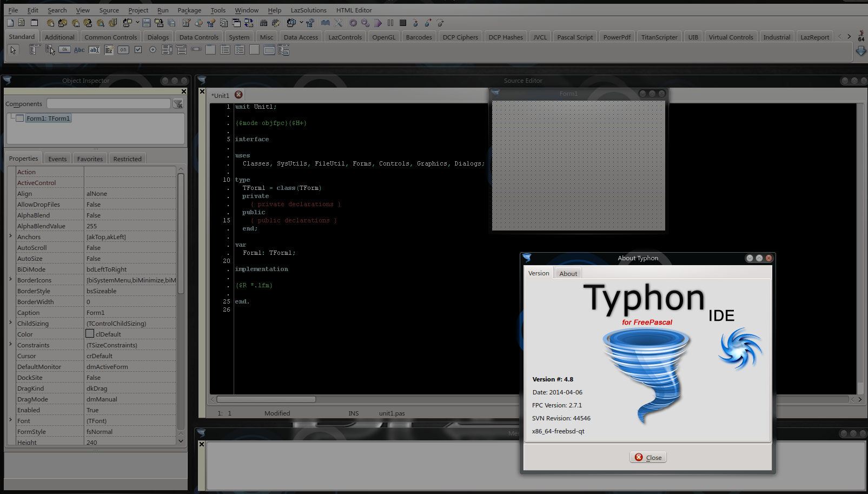The image size is (868, 494).
Task: Click the wrench and screwdriver tools icon
Action: 338,23
